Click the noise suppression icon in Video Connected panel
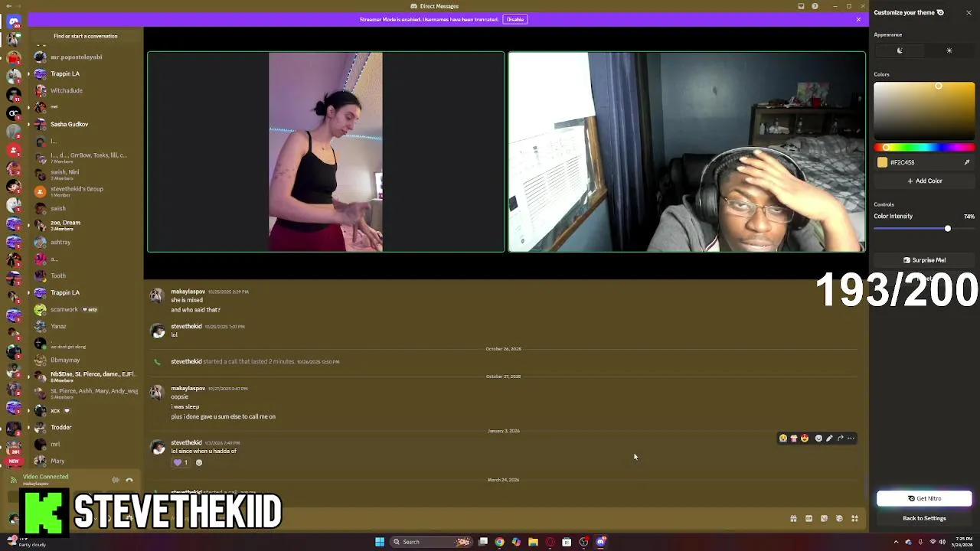This screenshot has width=980, height=551. pos(116,480)
